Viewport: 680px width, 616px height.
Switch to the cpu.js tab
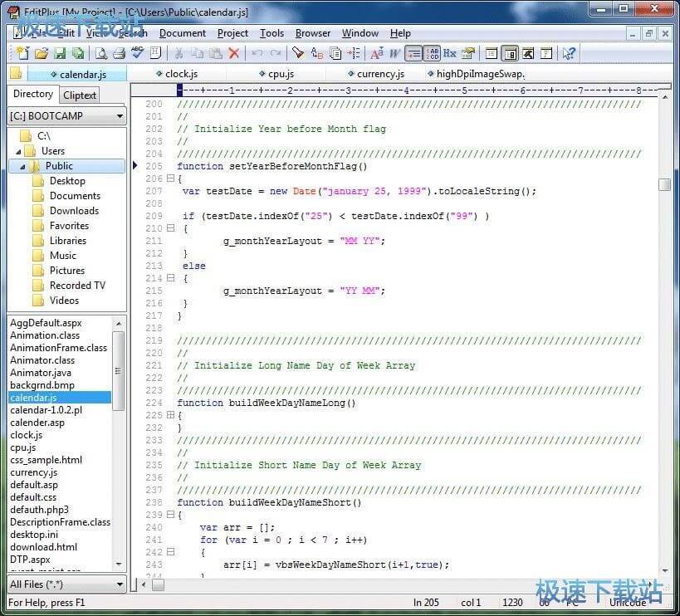279,73
